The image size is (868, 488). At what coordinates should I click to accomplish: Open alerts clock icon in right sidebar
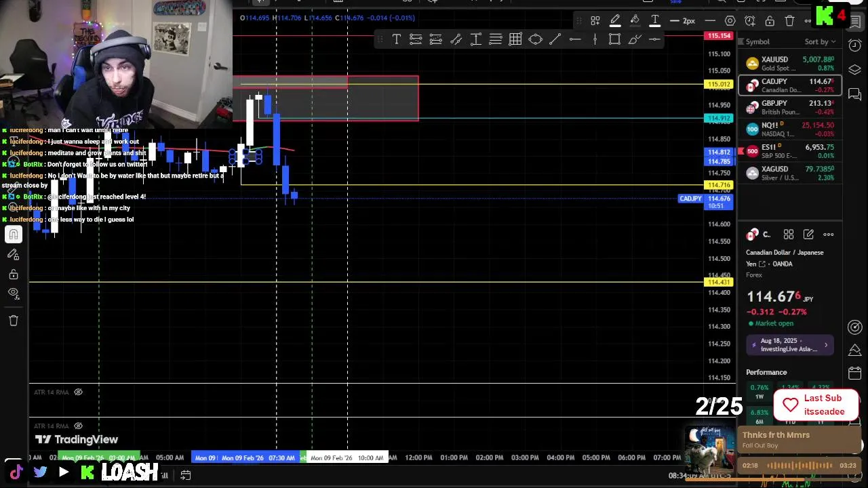click(x=855, y=45)
